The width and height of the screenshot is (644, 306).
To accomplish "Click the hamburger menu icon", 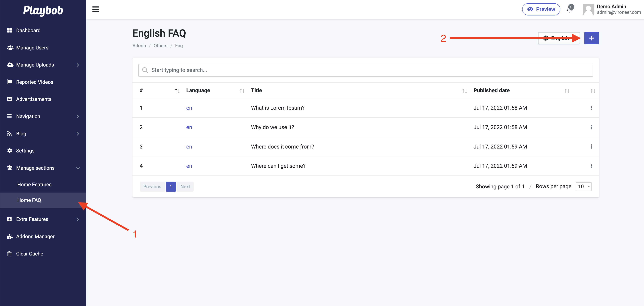I will pyautogui.click(x=96, y=10).
